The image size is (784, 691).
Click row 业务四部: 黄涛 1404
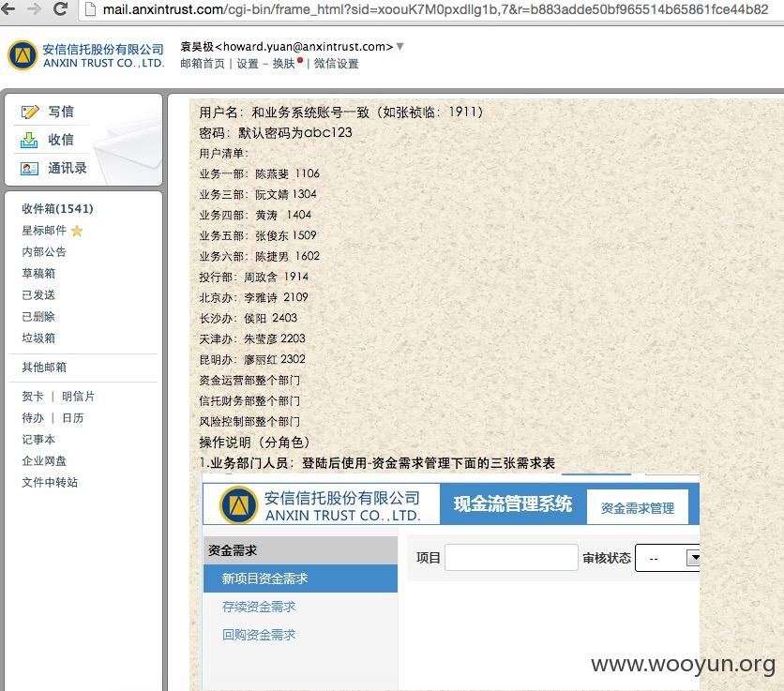[x=255, y=215]
